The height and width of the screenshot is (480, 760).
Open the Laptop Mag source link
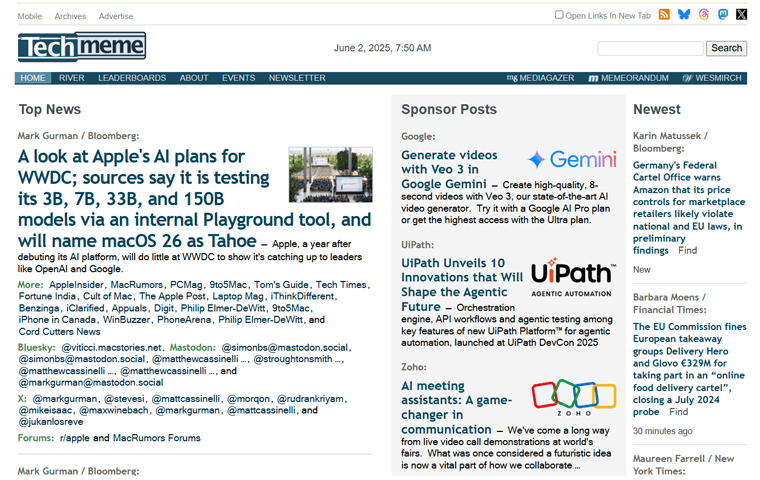click(x=238, y=296)
